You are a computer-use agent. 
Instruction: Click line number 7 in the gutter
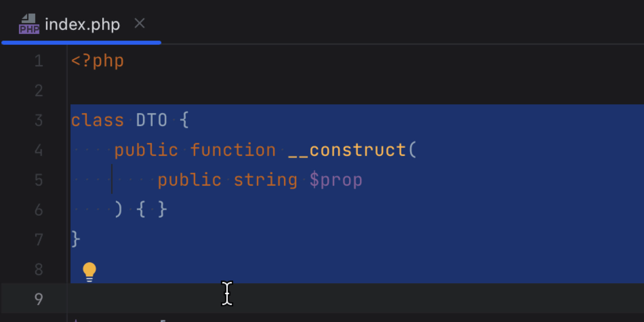click(x=39, y=240)
